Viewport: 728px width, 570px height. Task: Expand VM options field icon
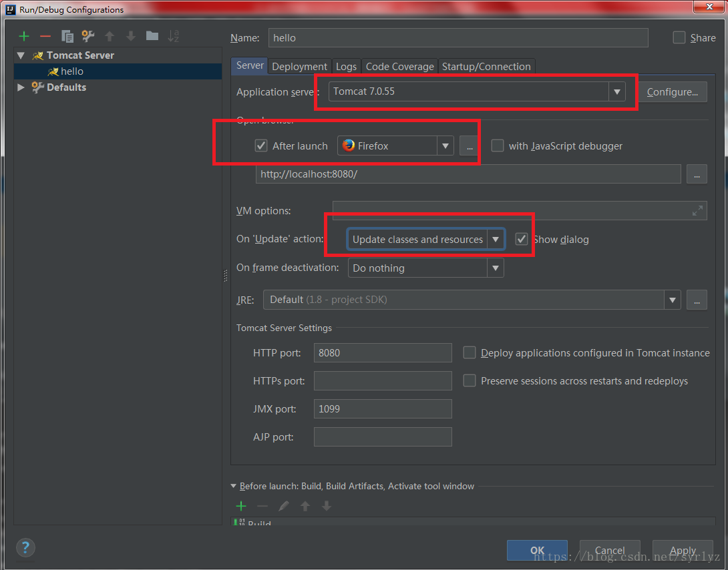pos(697,211)
